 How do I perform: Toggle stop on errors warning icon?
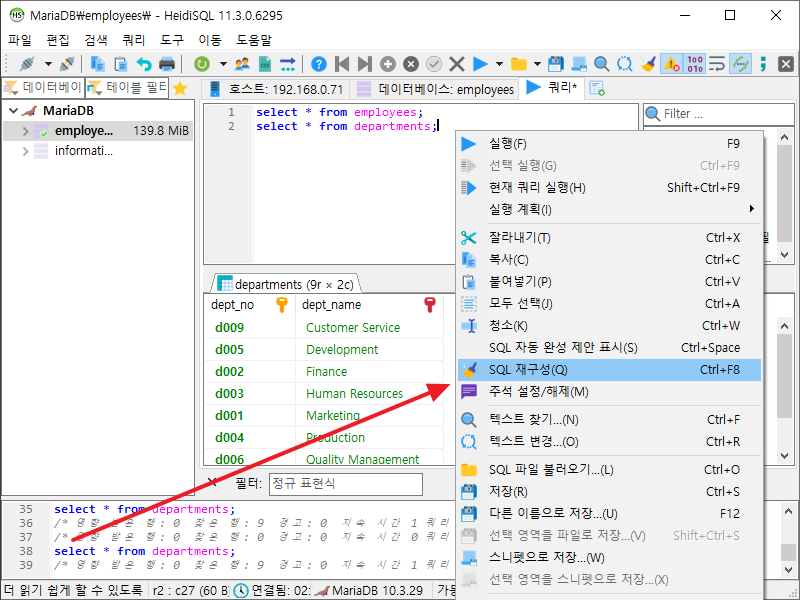point(671,64)
